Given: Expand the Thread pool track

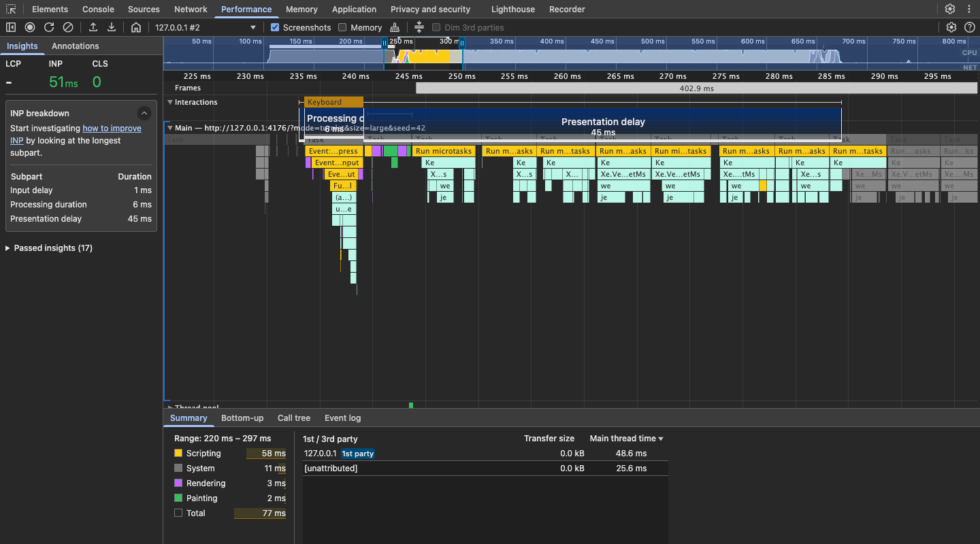Looking at the screenshot, I should coord(170,408).
